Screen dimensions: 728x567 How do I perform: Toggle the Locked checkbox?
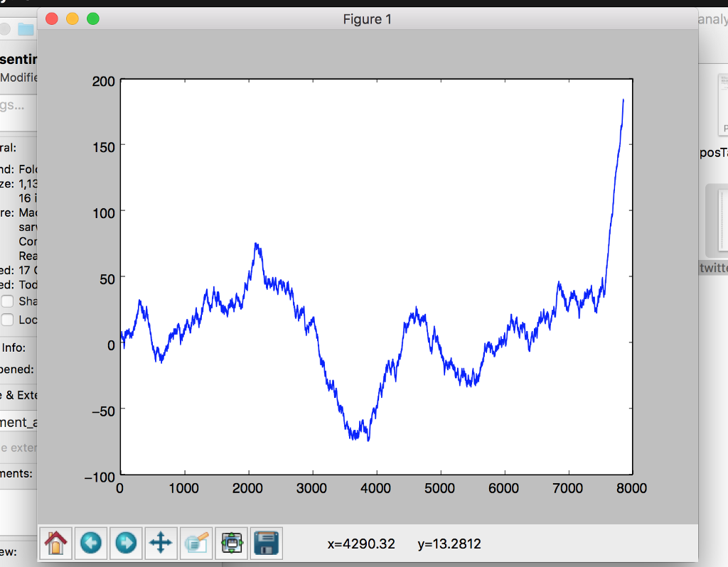click(8, 320)
